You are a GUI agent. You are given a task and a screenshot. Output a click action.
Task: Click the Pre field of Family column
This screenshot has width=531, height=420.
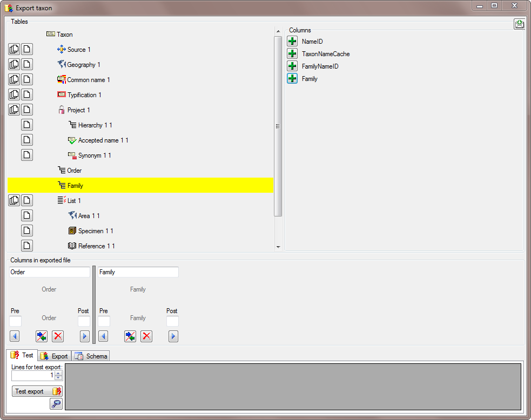click(x=104, y=322)
